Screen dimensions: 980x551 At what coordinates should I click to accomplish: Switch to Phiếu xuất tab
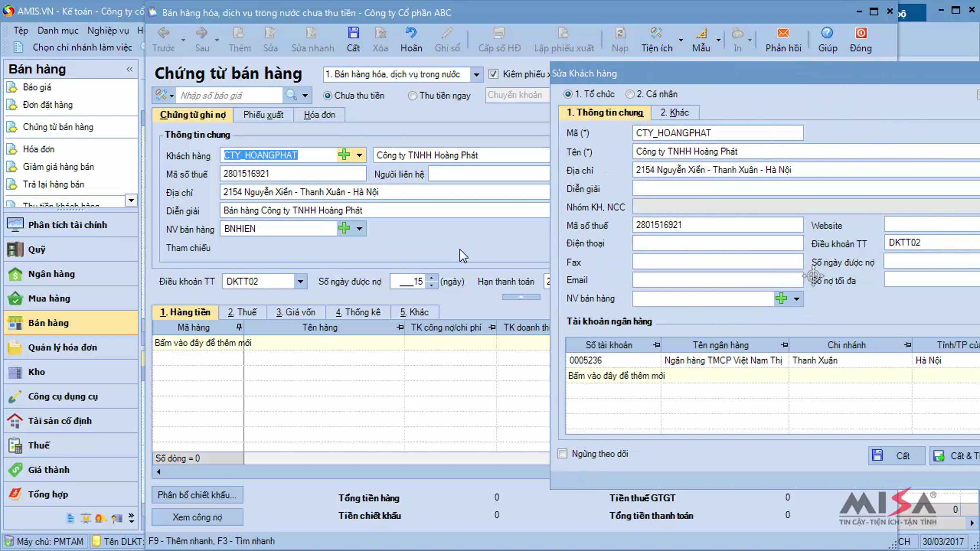tap(263, 115)
